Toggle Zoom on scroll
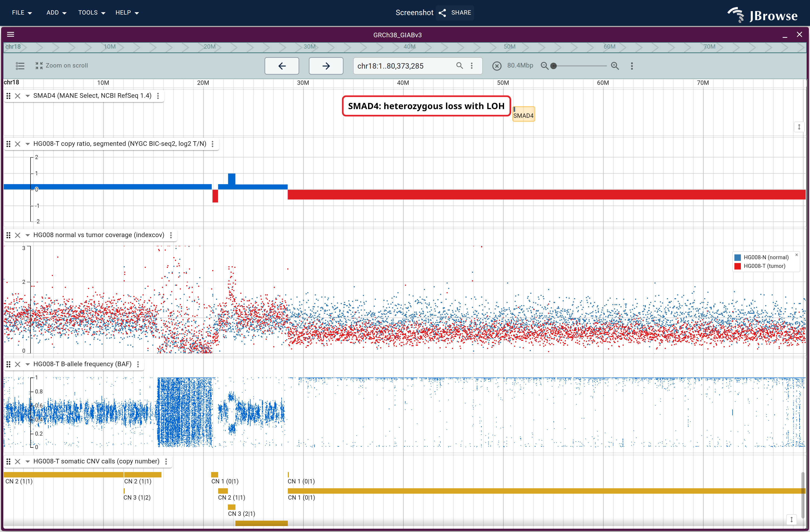The image size is (810, 532). click(x=62, y=65)
